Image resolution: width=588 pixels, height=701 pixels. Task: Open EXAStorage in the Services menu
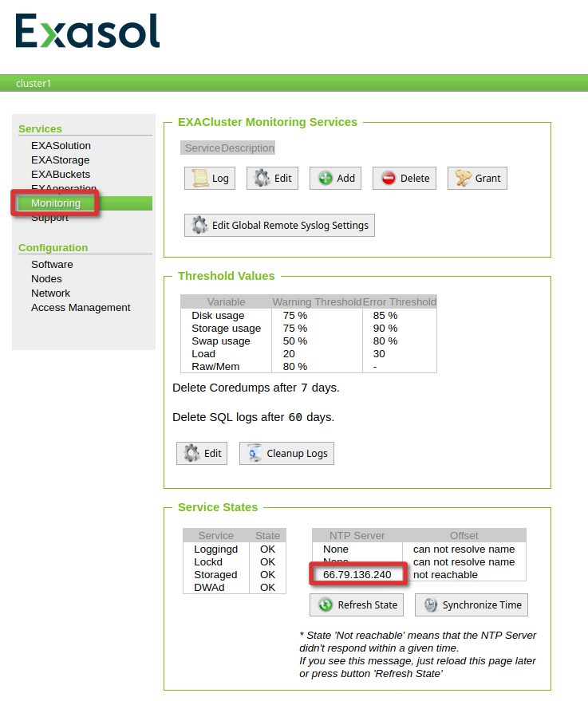60,159
